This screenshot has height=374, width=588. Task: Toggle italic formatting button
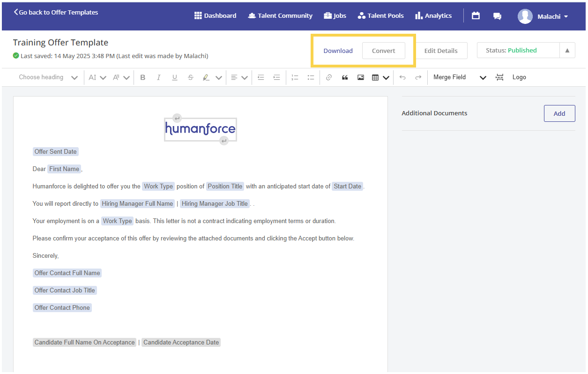(159, 77)
